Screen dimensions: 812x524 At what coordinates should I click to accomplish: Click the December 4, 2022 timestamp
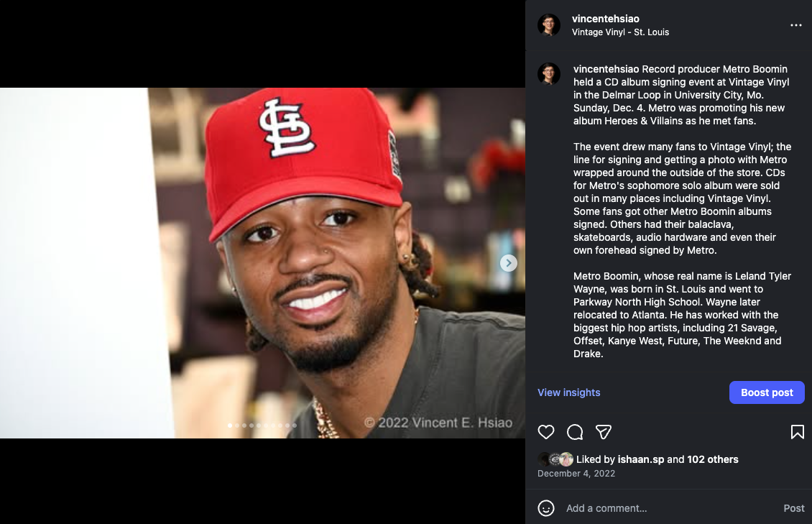(576, 473)
